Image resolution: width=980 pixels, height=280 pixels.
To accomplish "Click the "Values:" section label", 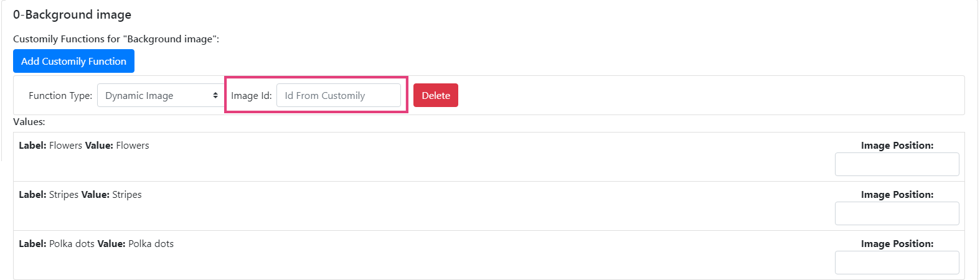I will [29, 122].
